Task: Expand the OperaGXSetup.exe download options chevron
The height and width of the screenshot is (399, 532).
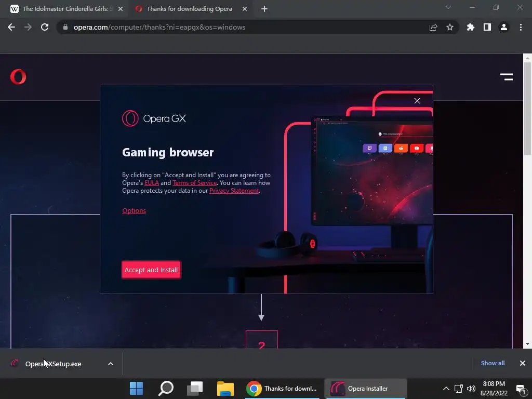Action: coord(111,364)
